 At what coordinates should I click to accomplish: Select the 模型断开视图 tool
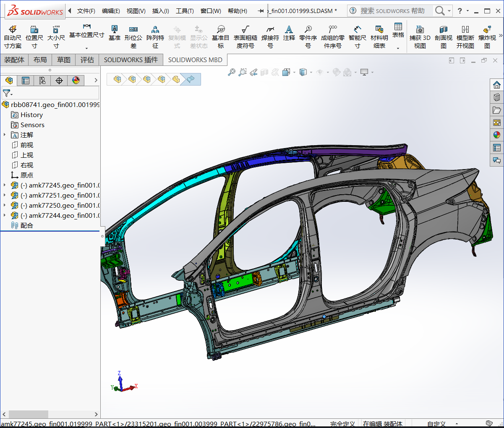coord(465,37)
